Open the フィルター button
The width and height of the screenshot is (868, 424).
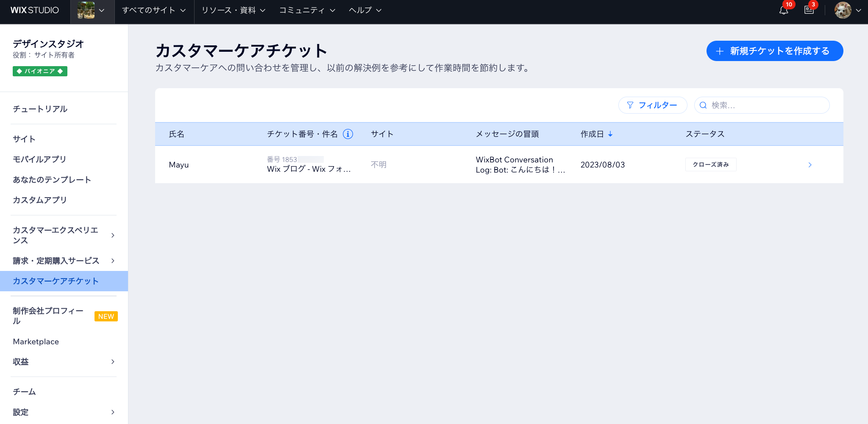[652, 105]
